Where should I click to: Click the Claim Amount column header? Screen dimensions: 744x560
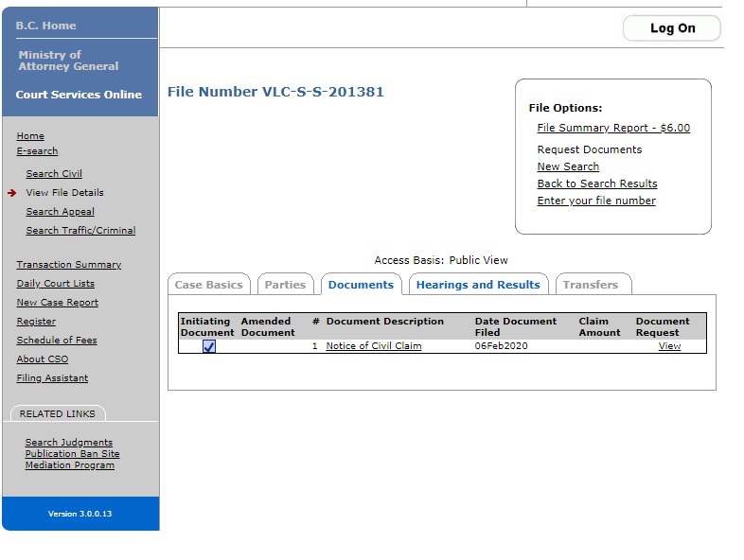pyautogui.click(x=599, y=326)
